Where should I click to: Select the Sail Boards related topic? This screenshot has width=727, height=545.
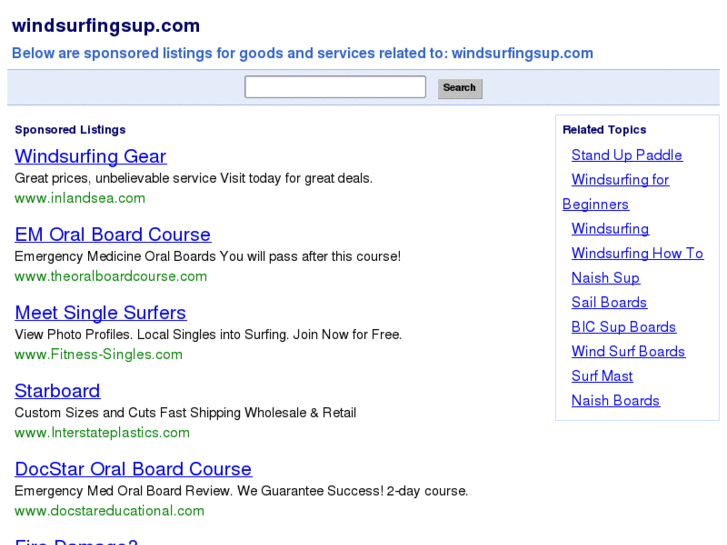click(609, 302)
